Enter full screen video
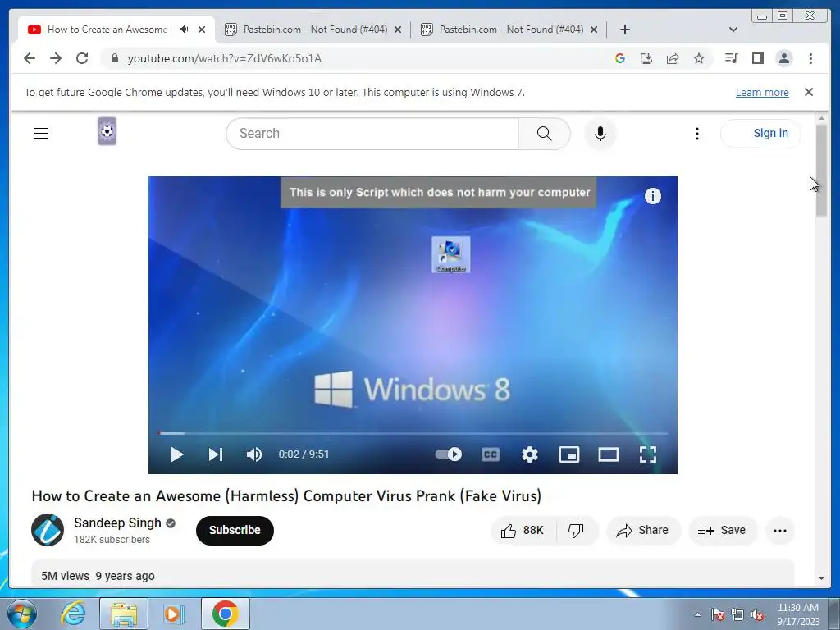This screenshot has width=840, height=630. click(x=648, y=454)
